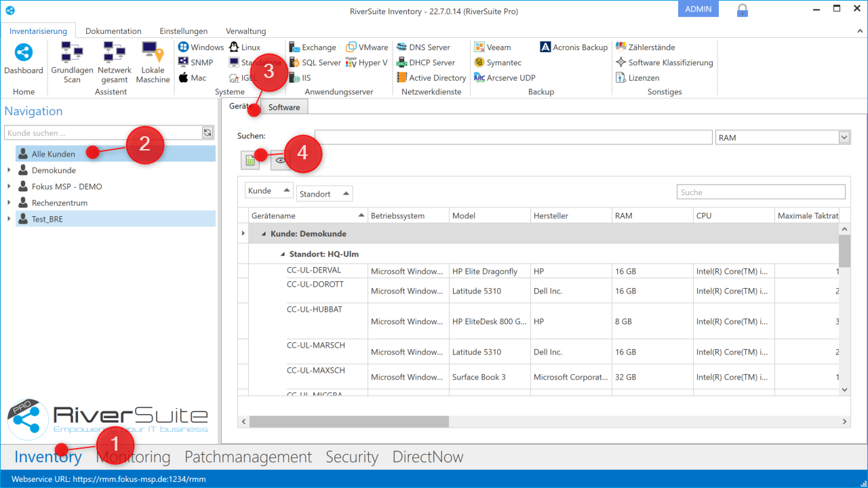This screenshot has height=488, width=868.
Task: Open the Security module
Action: tap(352, 457)
